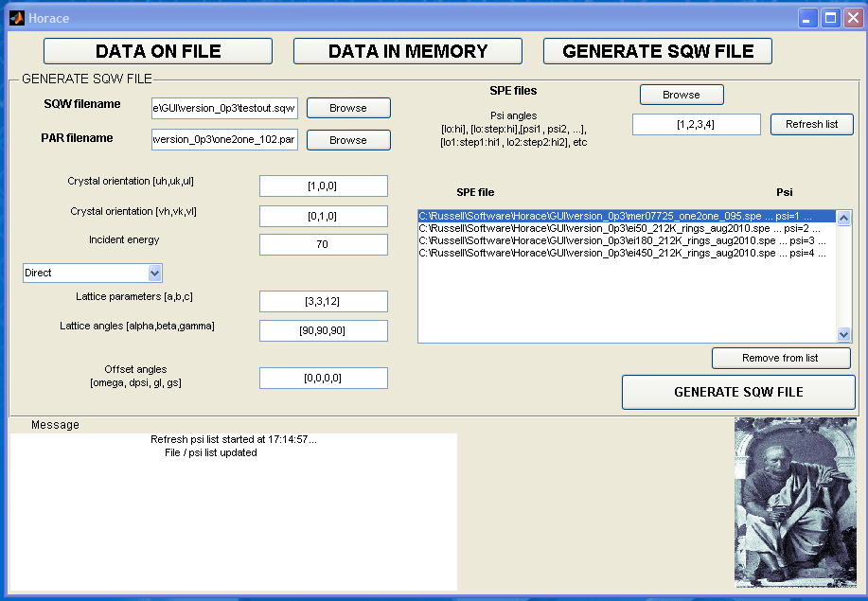Browse for the SQW filename
868x601 pixels.
(348, 108)
